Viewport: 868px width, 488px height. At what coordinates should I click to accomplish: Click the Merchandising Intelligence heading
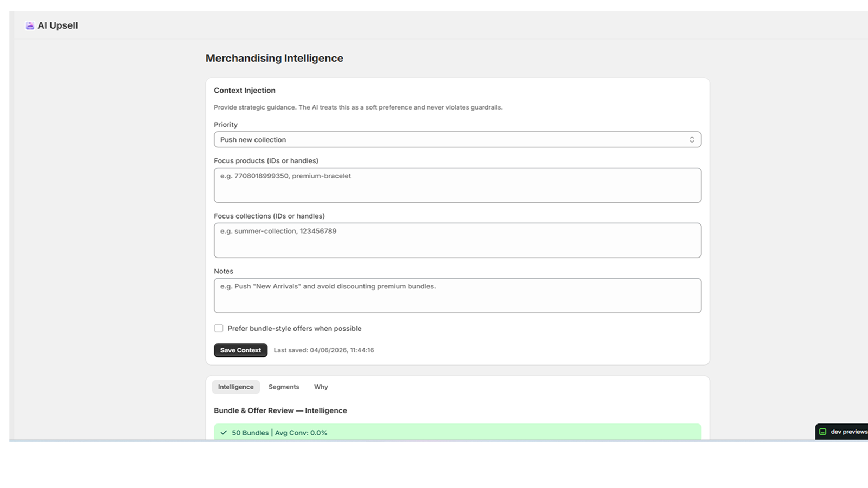click(x=274, y=58)
